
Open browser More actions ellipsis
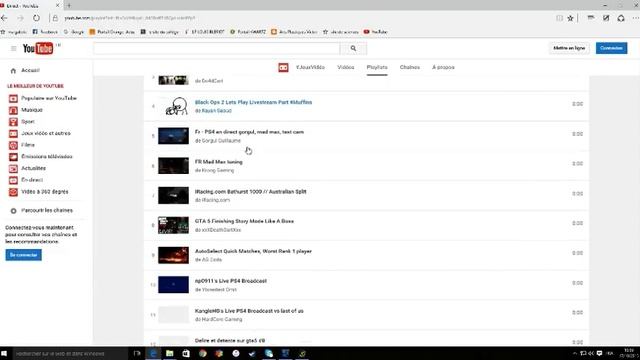(x=636, y=18)
